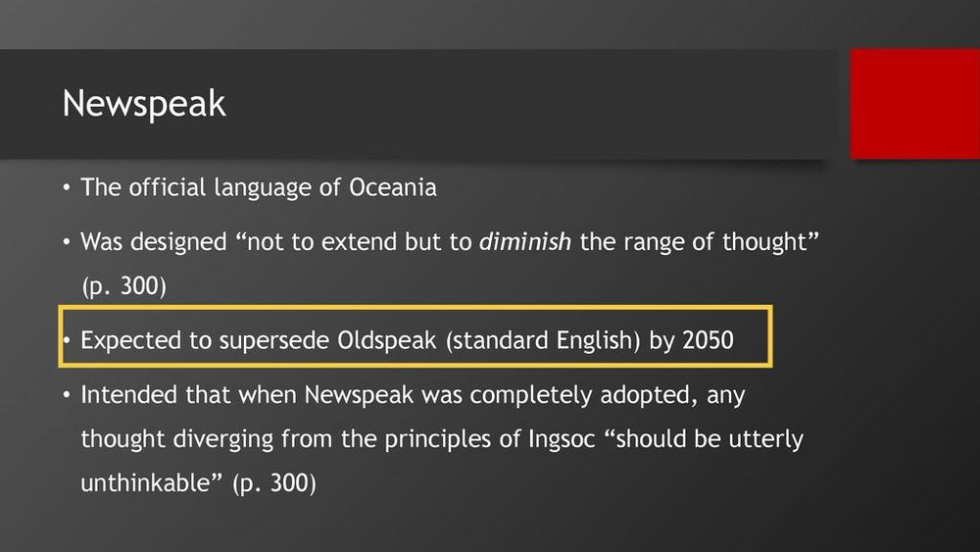
Task: Click the bullet before "Intended that"
Action: coord(67,396)
